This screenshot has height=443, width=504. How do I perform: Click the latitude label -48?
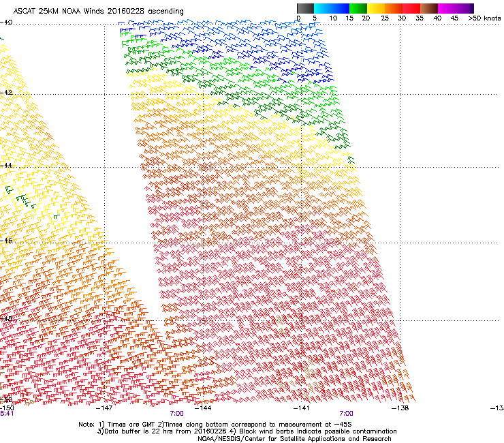[x=6, y=318]
